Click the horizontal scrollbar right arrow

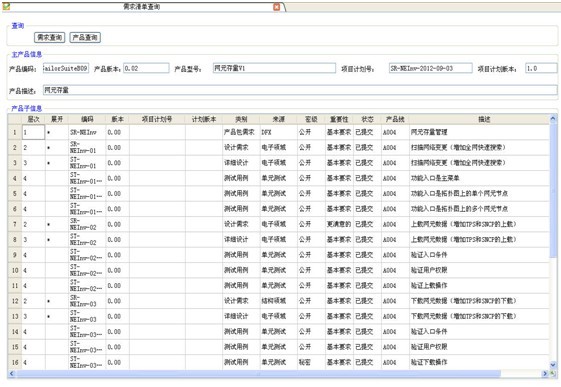(x=545, y=373)
